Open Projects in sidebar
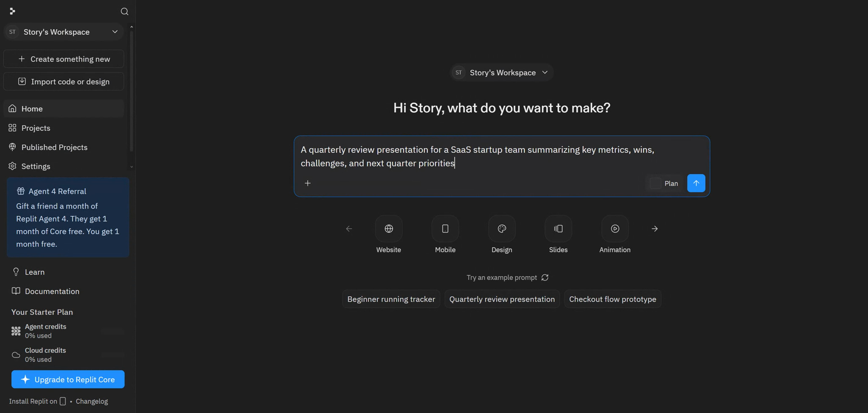This screenshot has height=413, width=868. point(64,128)
